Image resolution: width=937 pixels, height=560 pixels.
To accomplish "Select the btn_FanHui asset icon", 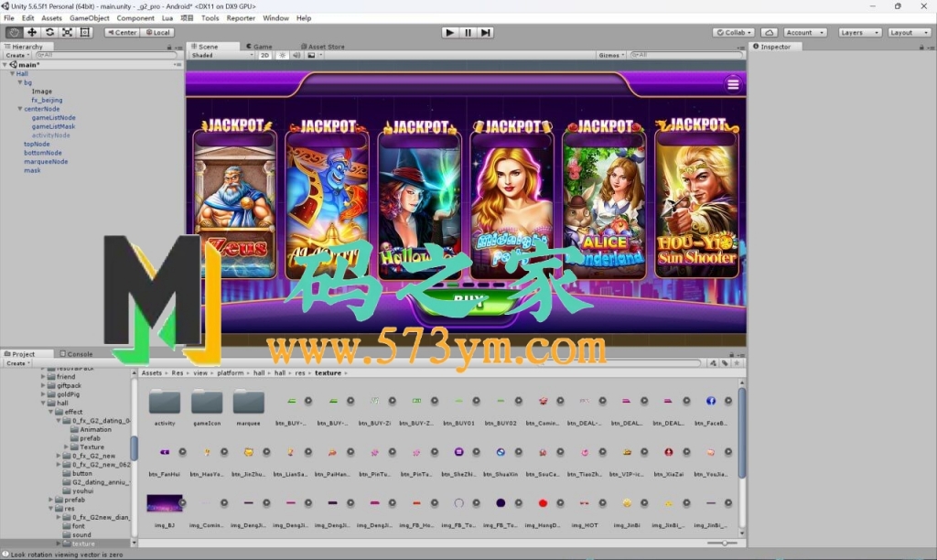I will pos(165,452).
